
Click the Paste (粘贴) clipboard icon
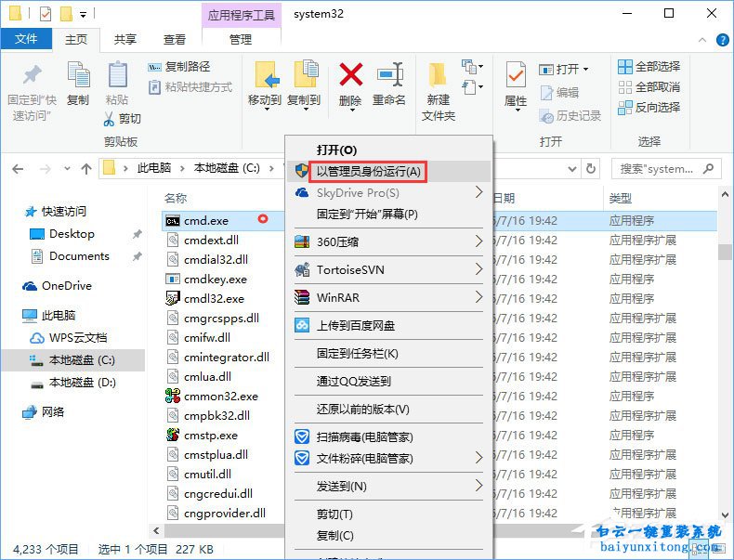pos(117,75)
